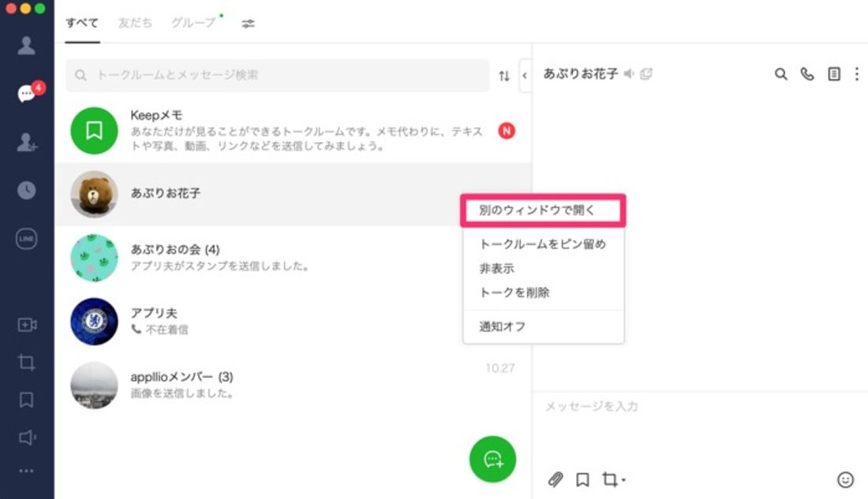Attach a file with the paperclip icon
The height and width of the screenshot is (499, 868).
coord(556,479)
